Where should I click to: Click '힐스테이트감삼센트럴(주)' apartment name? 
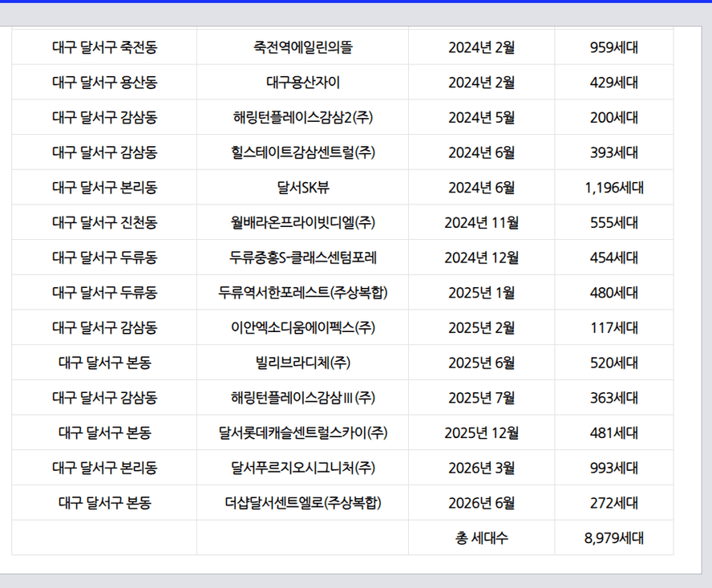coord(303,152)
